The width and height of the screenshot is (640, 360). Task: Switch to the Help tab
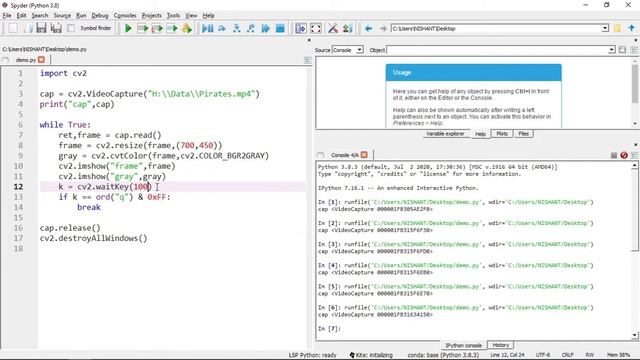pos(480,134)
